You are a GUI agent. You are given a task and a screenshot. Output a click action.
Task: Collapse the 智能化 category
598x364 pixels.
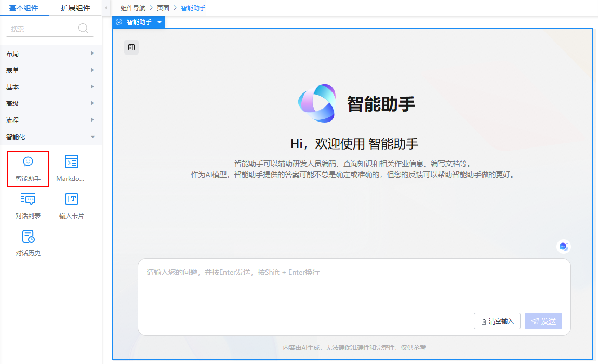pos(51,137)
